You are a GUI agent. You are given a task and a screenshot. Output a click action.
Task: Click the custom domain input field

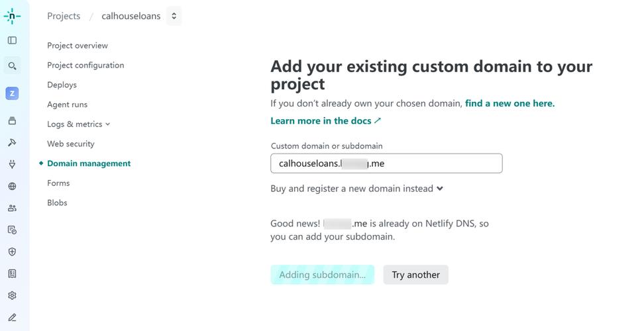point(386,164)
